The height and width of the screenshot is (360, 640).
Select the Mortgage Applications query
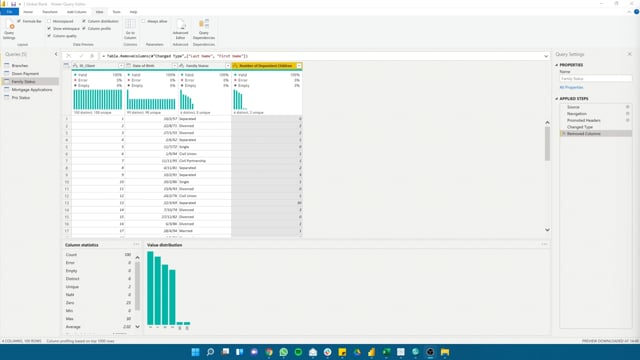pyautogui.click(x=32, y=89)
